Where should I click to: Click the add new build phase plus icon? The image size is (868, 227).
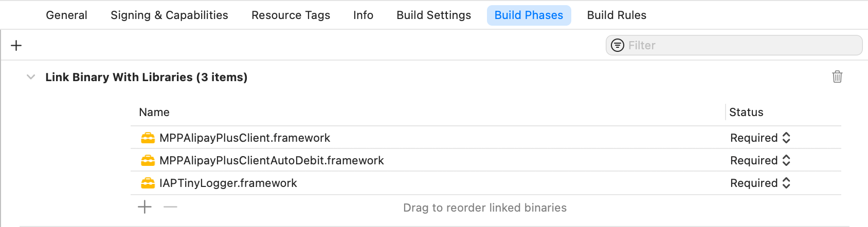coord(16,45)
